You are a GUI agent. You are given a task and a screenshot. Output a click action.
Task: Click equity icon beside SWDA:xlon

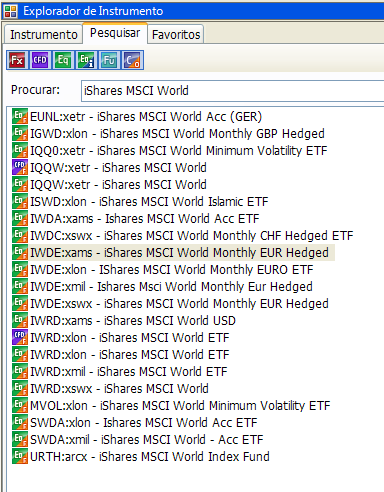[20, 422]
